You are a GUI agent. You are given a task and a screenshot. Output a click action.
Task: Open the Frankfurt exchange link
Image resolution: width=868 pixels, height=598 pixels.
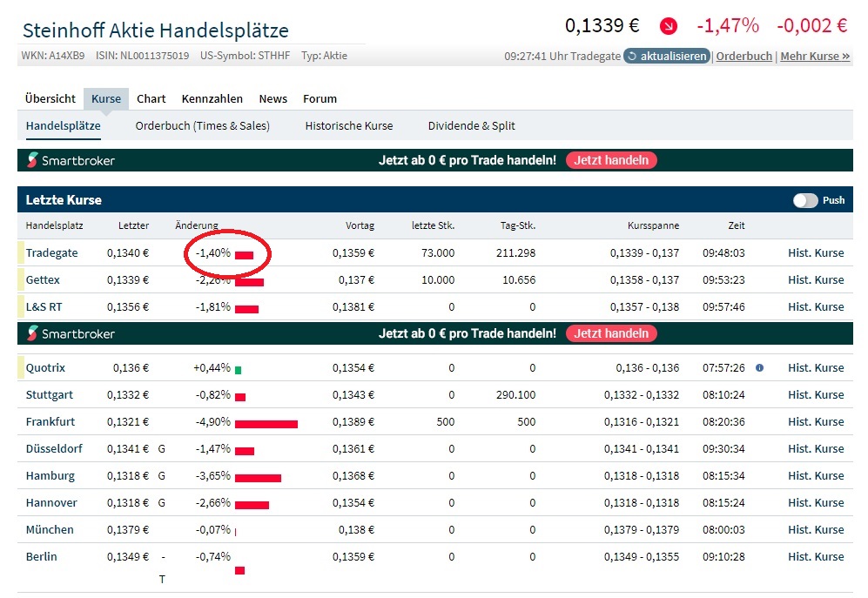pos(50,422)
